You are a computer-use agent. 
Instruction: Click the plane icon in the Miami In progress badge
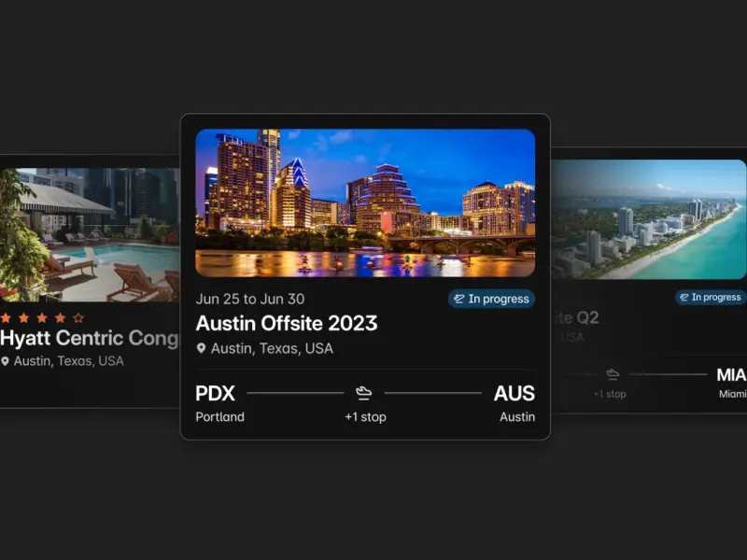tap(684, 297)
